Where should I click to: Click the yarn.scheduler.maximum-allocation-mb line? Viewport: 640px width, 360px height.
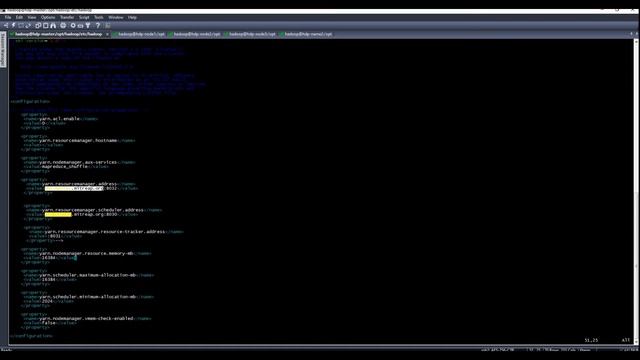tap(89, 275)
